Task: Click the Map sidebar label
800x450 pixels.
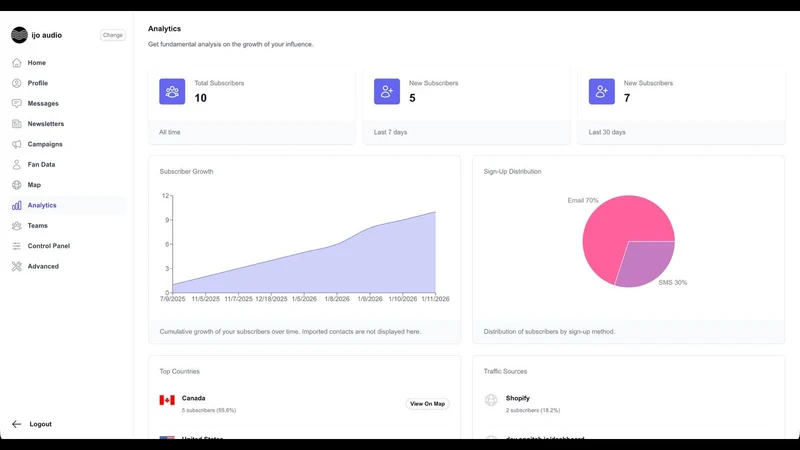Action: tap(34, 185)
